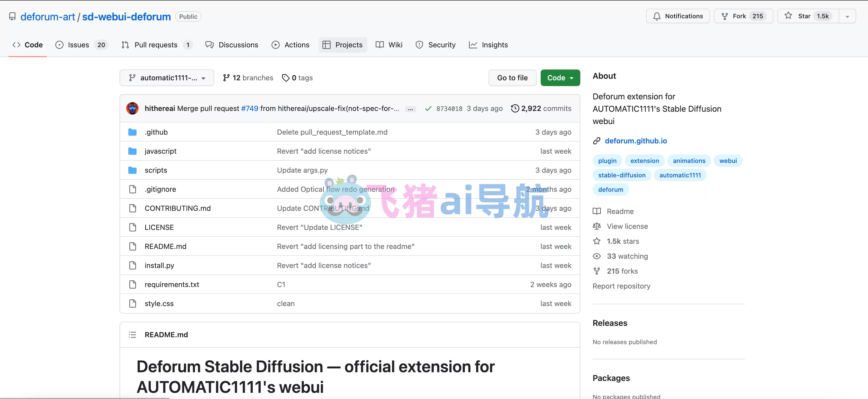Expand the Star lists dropdown arrow

847,16
